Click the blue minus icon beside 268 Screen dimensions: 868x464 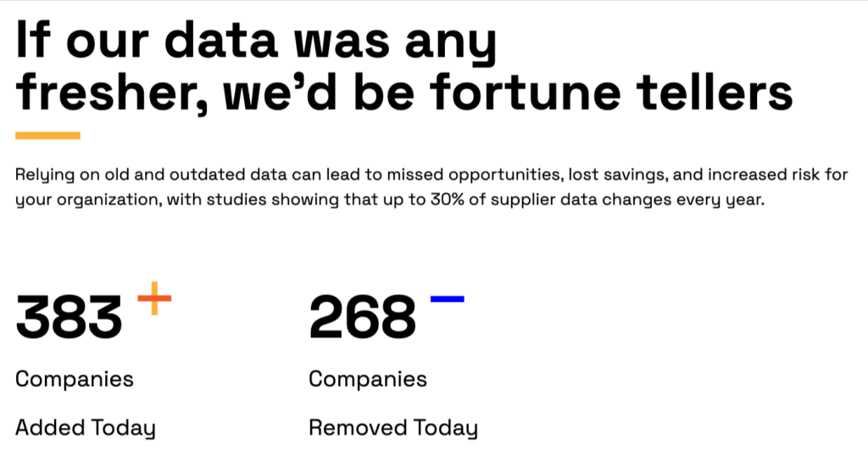point(447,299)
